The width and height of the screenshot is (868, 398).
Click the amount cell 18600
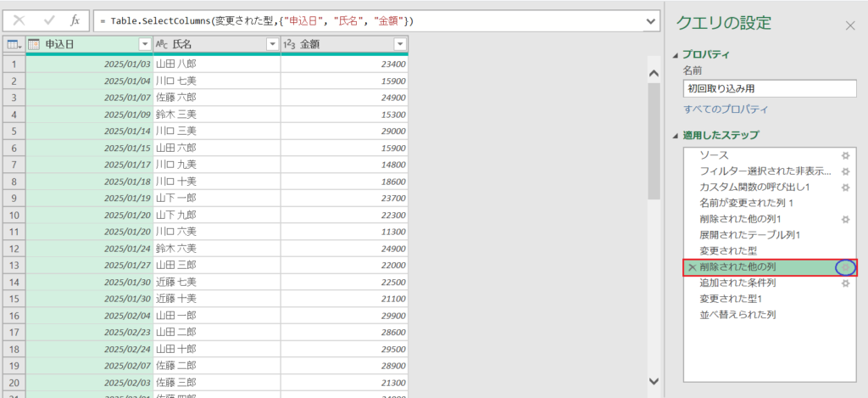point(344,182)
